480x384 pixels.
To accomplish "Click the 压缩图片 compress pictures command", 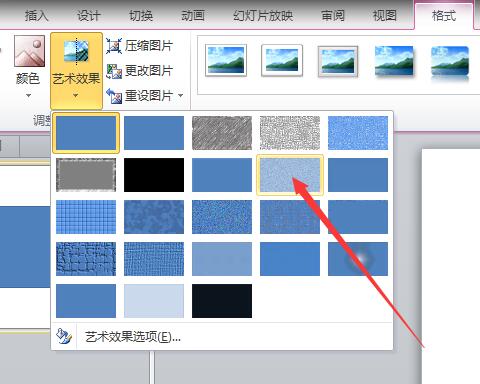I will [x=139, y=46].
